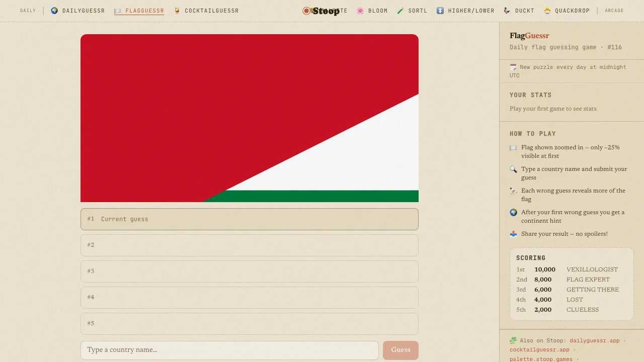Click the calendar icon beside New puzzle text
This screenshot has height=362, width=644.
(513, 67)
